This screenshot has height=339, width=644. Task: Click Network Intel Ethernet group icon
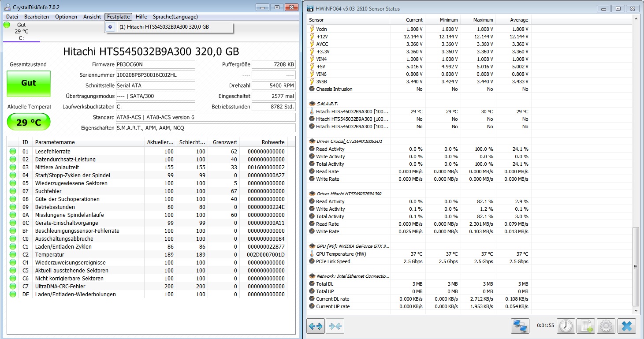tap(312, 276)
